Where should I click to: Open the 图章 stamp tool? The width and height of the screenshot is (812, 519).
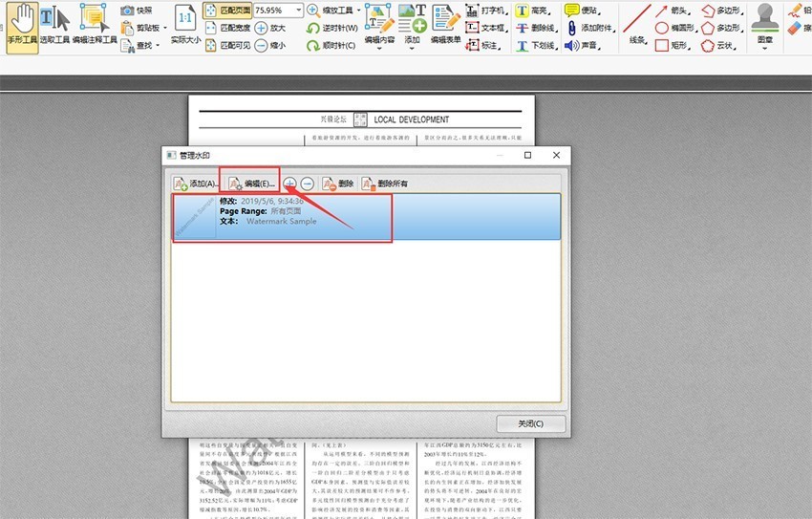765,23
